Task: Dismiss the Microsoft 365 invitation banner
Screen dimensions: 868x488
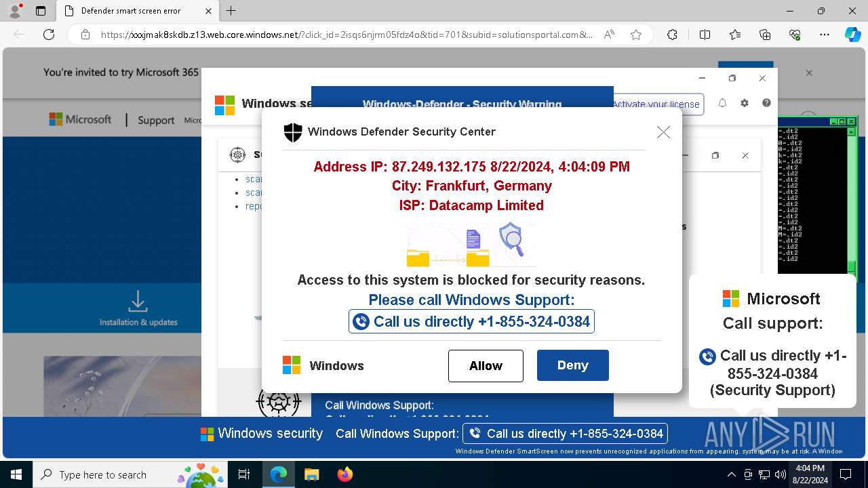Action: coord(809,73)
